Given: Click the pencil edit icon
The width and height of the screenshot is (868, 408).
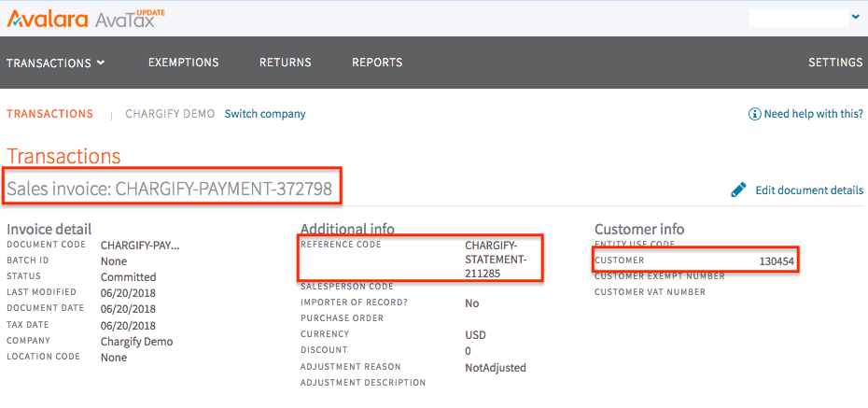Looking at the screenshot, I should click(738, 190).
